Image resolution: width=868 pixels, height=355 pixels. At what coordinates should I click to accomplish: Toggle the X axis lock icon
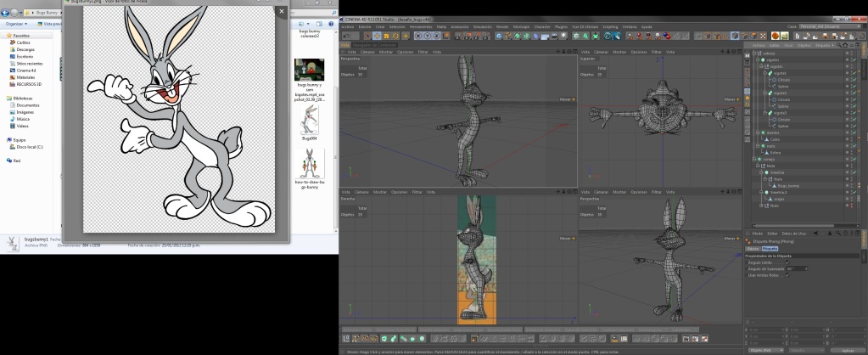click(x=418, y=36)
